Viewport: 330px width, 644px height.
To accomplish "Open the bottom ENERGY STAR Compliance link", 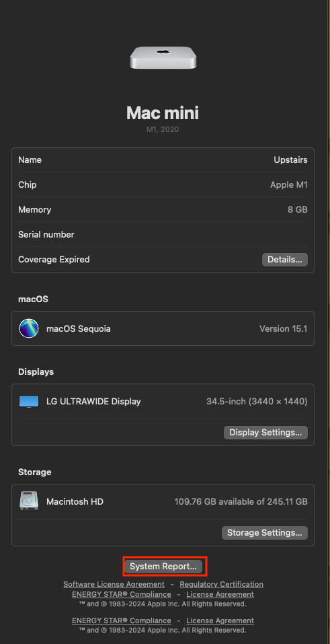I will 122,620.
